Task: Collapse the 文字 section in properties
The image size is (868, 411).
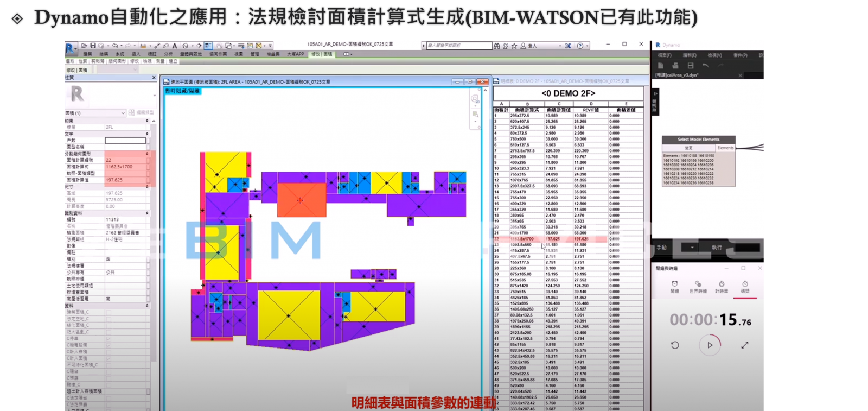Action: (x=147, y=134)
